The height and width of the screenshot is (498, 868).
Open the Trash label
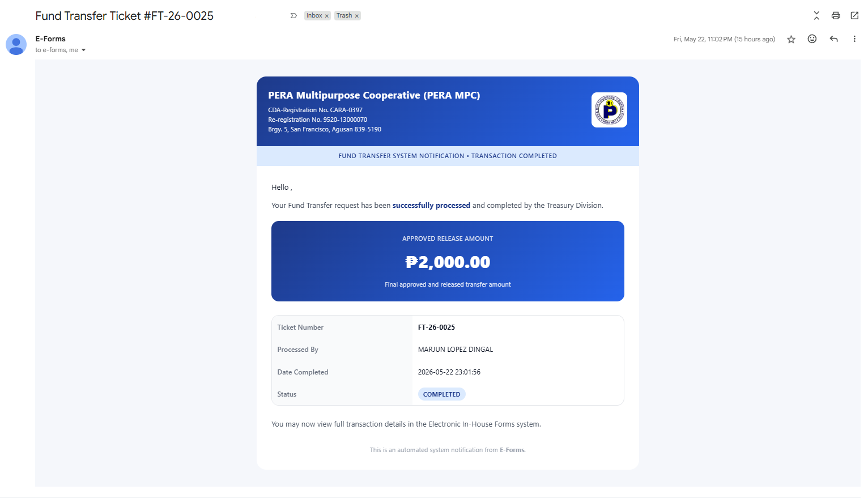[x=344, y=16]
